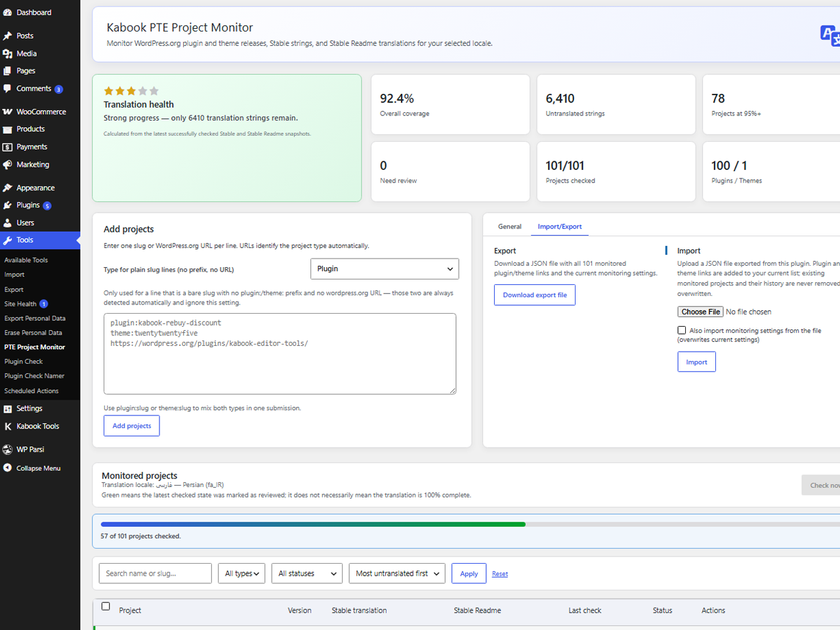Viewport: 840px width, 630px height.
Task: Click the 92.4% Overall coverage card
Action: [451, 104]
